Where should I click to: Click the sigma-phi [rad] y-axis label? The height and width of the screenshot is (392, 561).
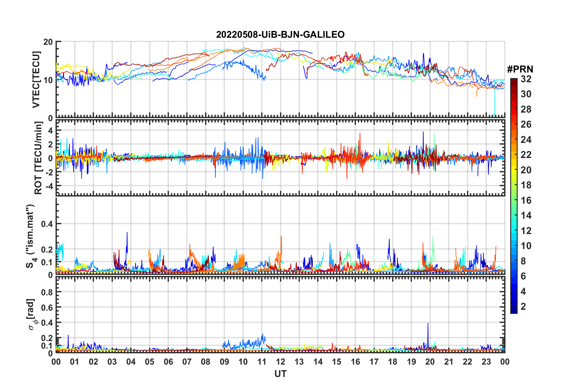pos(31,314)
